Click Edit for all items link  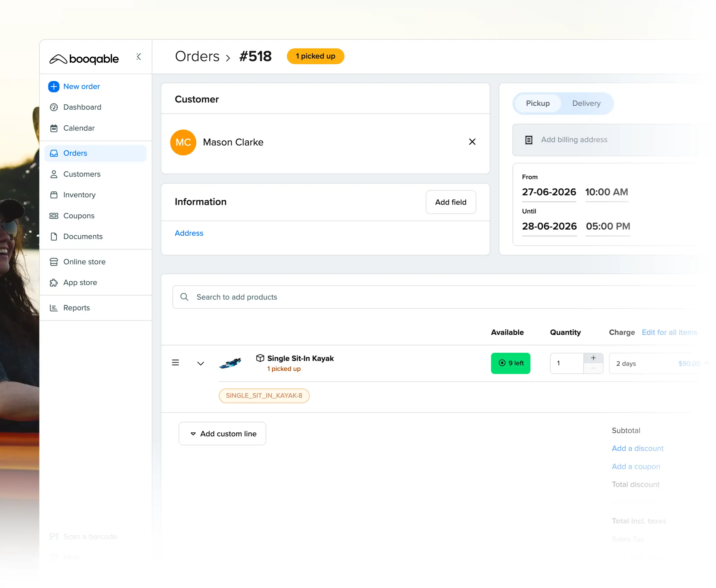[x=669, y=332]
